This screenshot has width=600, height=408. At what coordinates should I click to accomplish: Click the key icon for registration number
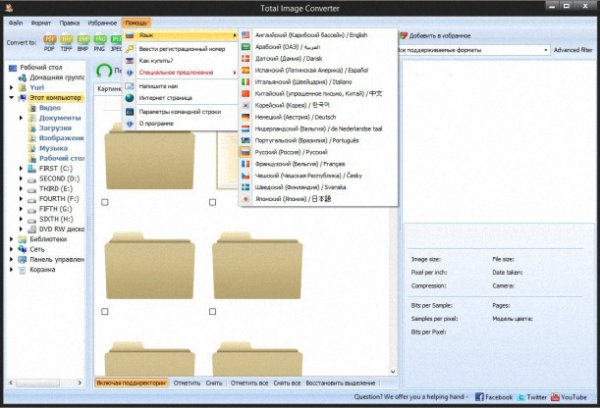pos(130,49)
